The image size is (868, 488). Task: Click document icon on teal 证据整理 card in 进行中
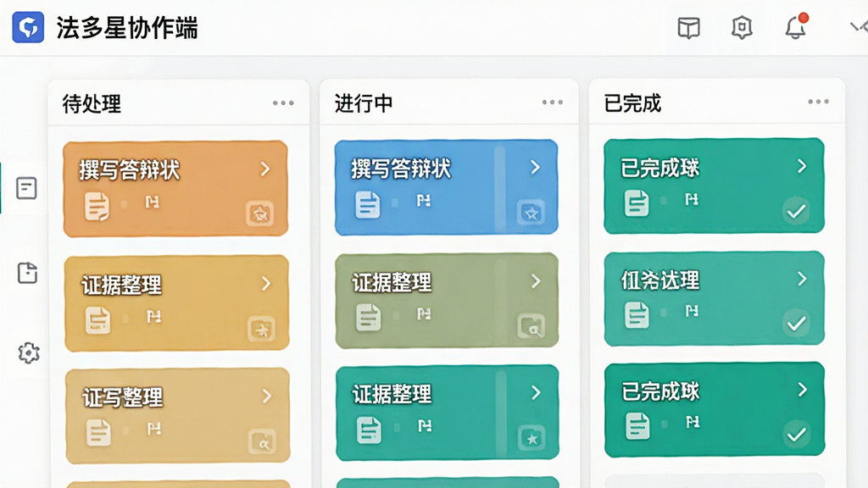click(369, 430)
